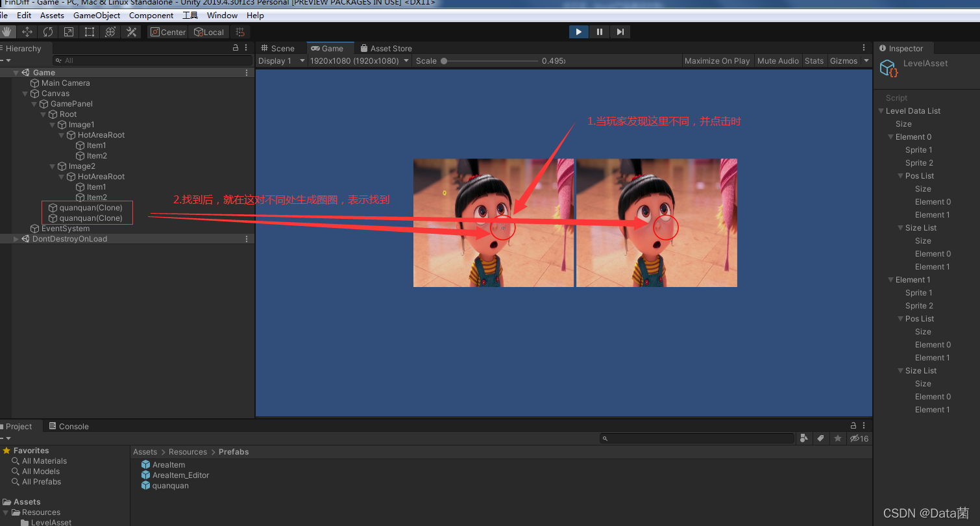
Task: Toggle grid snapping icon in toolbar
Action: coord(240,32)
